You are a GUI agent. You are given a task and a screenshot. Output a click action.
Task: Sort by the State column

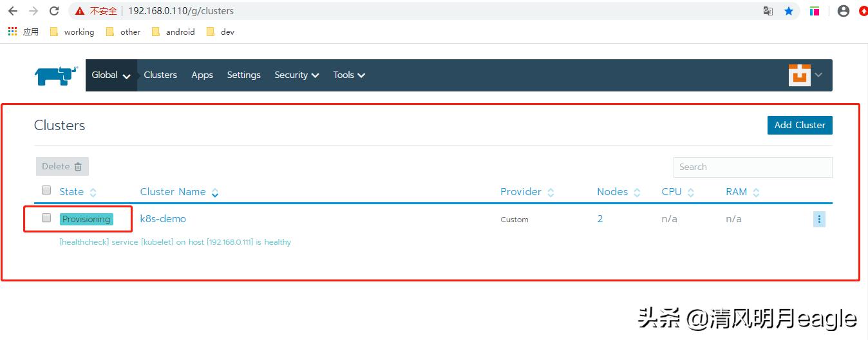coord(78,192)
